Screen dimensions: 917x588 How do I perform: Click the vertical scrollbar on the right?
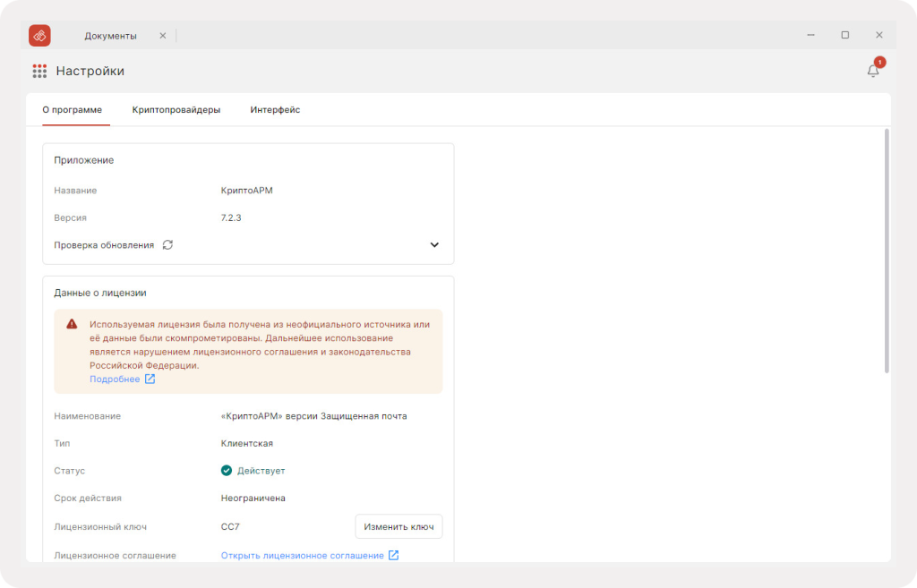point(887,251)
